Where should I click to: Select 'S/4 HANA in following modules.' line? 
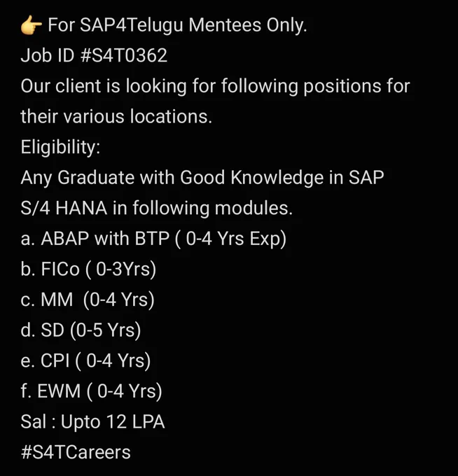tap(157, 209)
